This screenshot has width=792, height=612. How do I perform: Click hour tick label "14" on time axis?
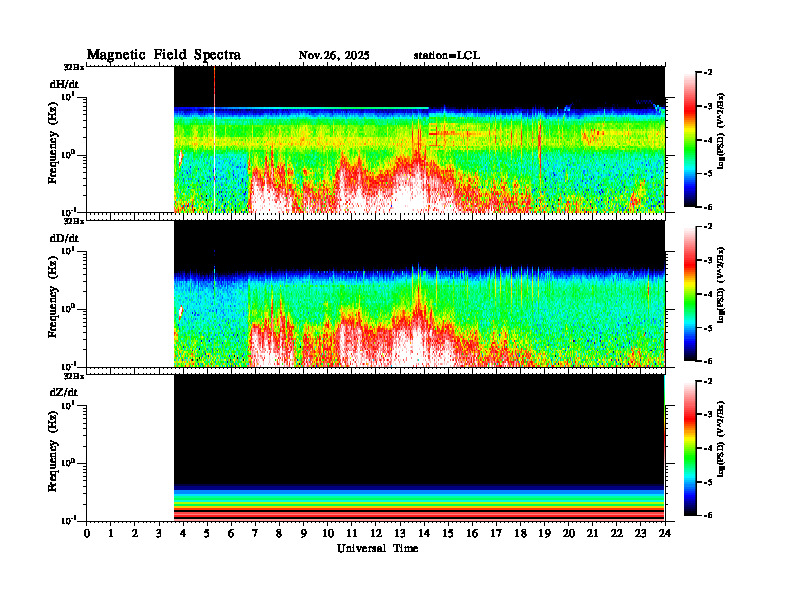click(x=424, y=534)
